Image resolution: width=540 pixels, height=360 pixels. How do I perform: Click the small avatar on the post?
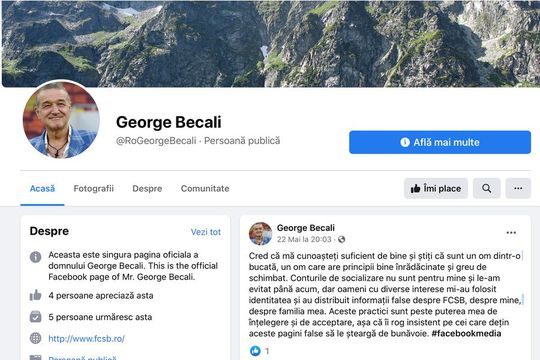[260, 234]
